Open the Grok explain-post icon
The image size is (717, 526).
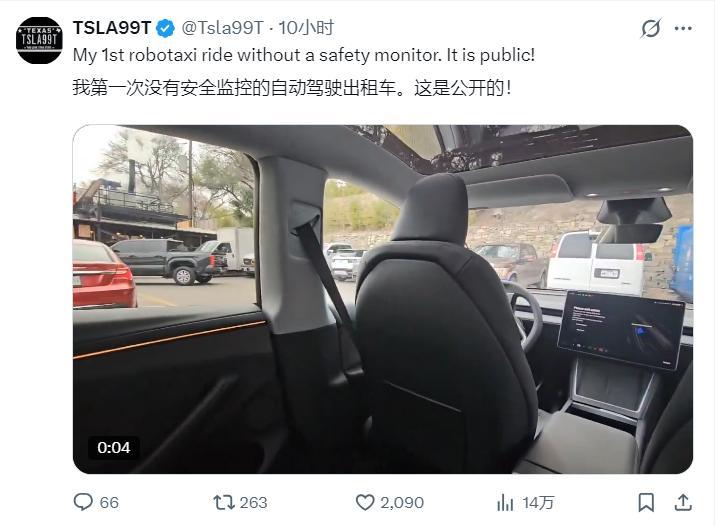[650, 28]
